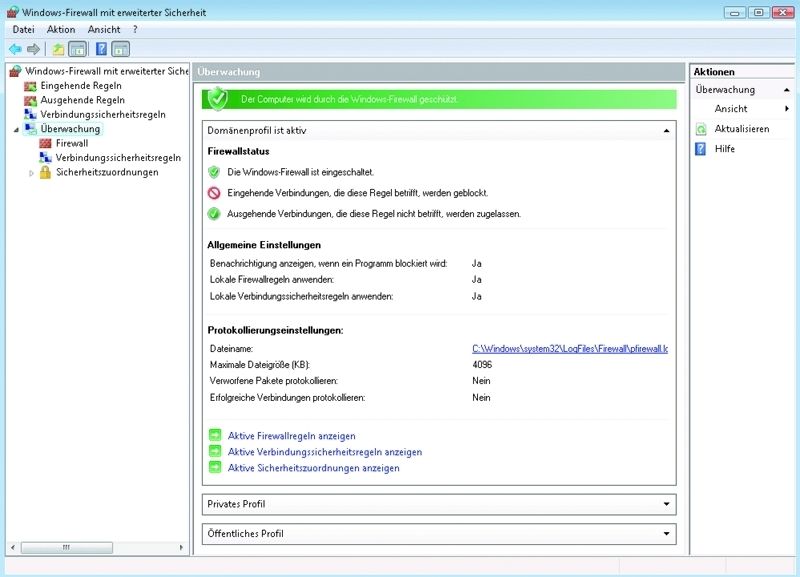
Task: Open the pfirewall log file path link
Action: point(570,349)
